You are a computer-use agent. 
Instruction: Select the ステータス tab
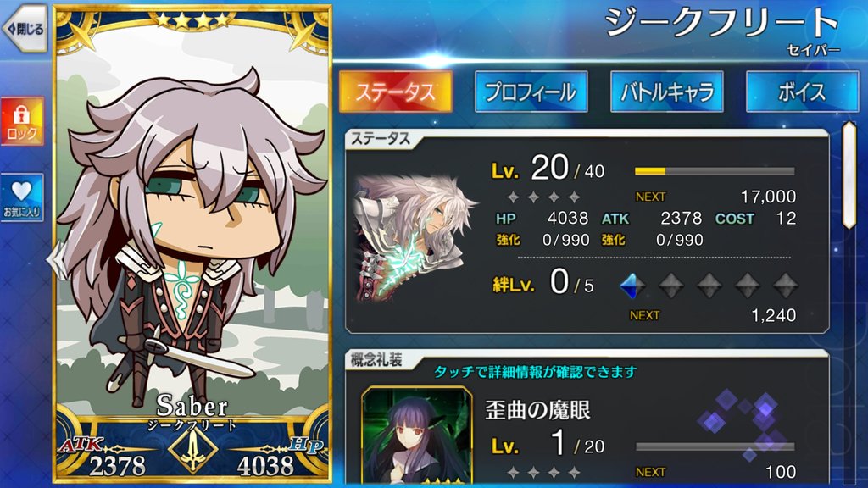(395, 91)
